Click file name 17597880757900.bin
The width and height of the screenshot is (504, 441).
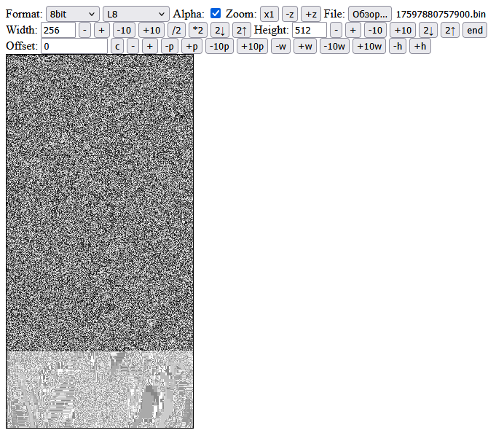441,15
